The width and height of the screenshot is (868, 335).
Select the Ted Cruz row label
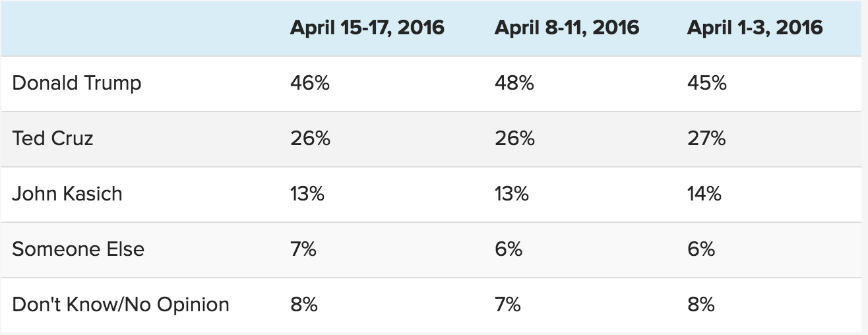pyautogui.click(x=53, y=138)
